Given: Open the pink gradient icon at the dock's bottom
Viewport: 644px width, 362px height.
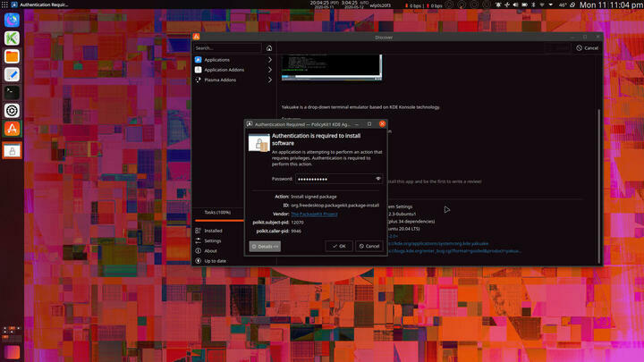Looking at the screenshot, I should coord(12,352).
